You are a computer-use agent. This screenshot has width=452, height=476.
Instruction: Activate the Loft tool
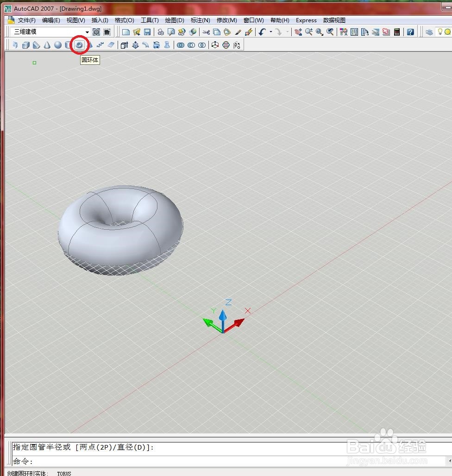[x=167, y=45]
